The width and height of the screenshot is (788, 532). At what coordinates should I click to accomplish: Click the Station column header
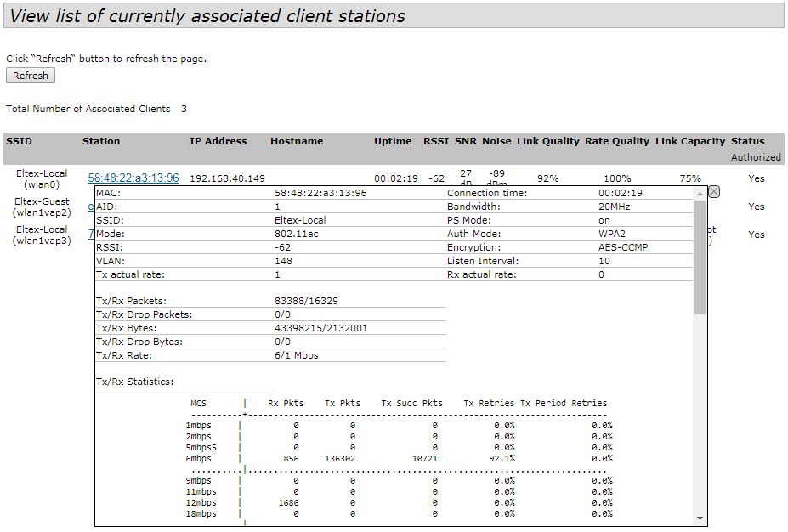tap(101, 141)
